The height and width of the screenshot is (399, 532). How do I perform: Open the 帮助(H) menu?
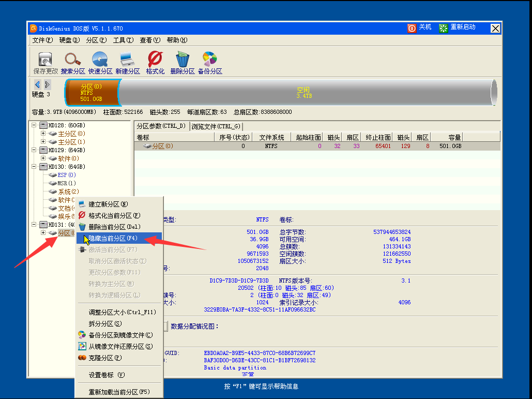coord(177,40)
